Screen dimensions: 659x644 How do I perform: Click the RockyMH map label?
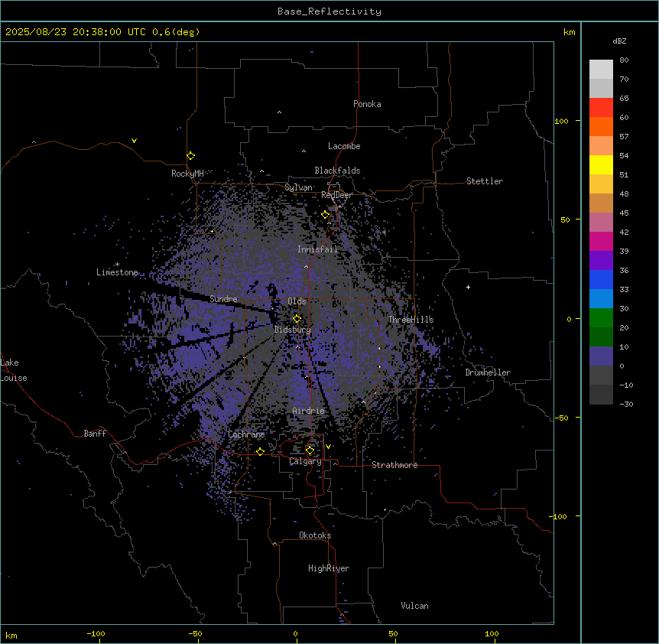click(x=187, y=174)
